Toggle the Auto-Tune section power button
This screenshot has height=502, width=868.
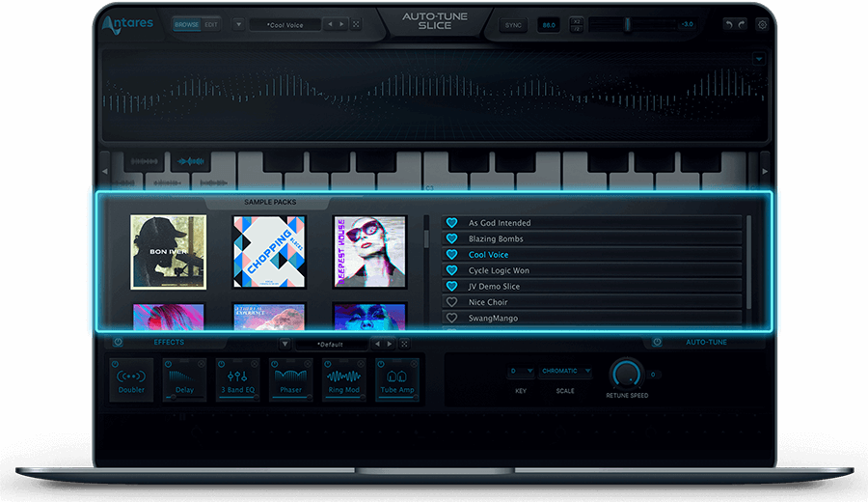pos(657,342)
